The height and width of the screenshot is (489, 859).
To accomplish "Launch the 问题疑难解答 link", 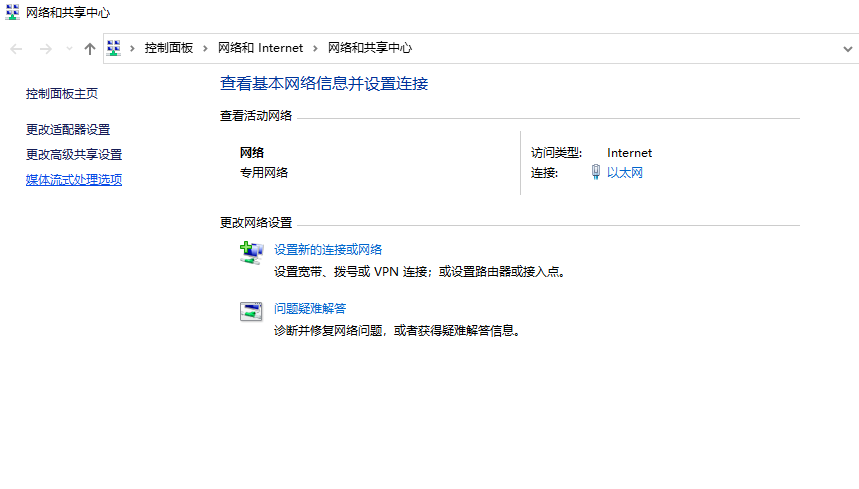I will tap(310, 308).
